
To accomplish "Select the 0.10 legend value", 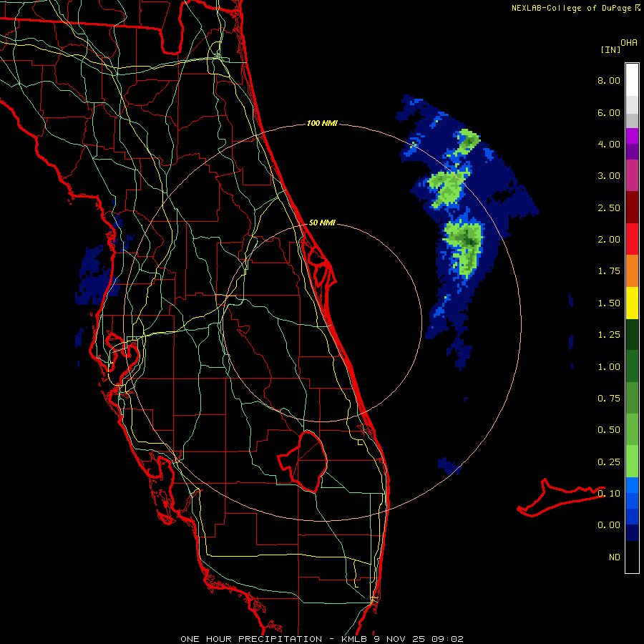I will coord(609,494).
